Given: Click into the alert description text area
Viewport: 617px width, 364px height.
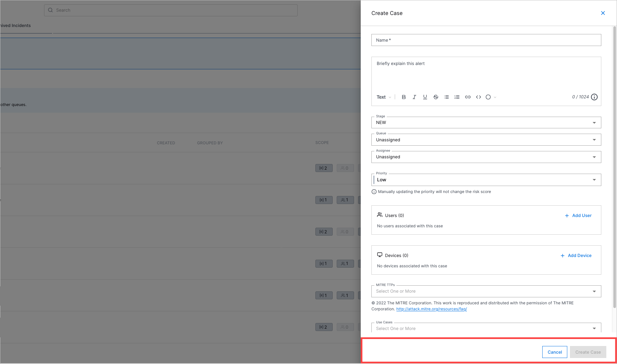Looking at the screenshot, I should coord(486,74).
